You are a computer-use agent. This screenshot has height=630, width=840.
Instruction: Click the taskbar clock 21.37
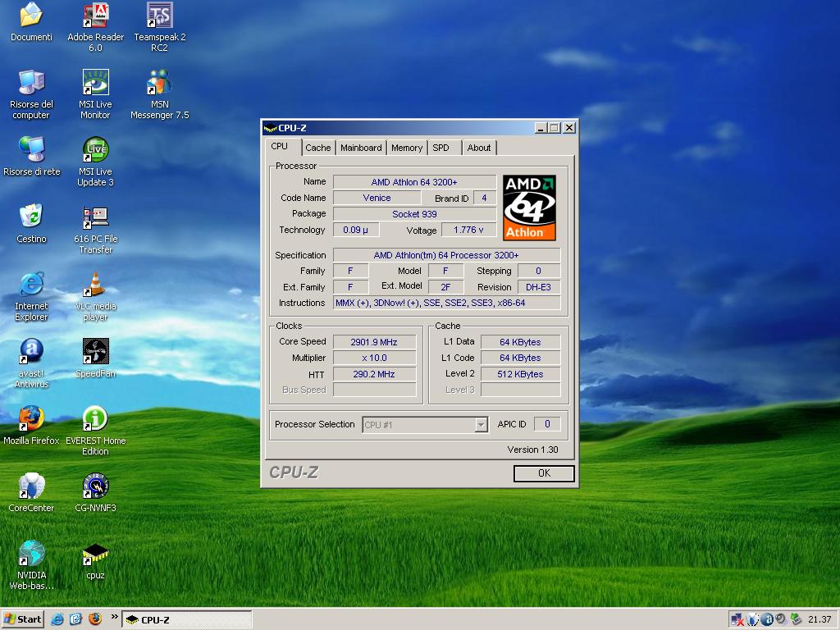click(819, 619)
